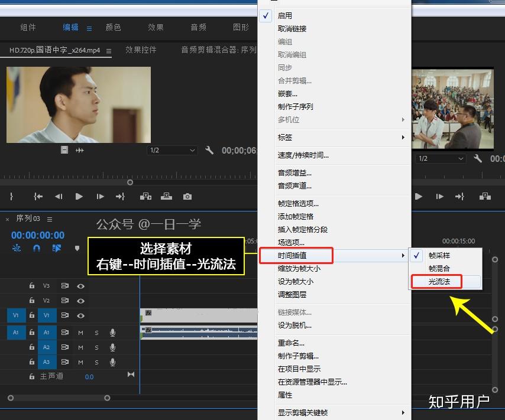505x420 pixels.
Task: Click the Export Frame camera icon
Action: point(187,197)
